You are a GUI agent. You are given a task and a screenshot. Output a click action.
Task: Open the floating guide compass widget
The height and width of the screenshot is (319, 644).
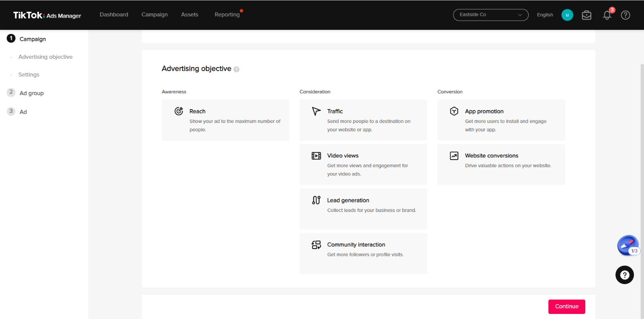coord(627,245)
